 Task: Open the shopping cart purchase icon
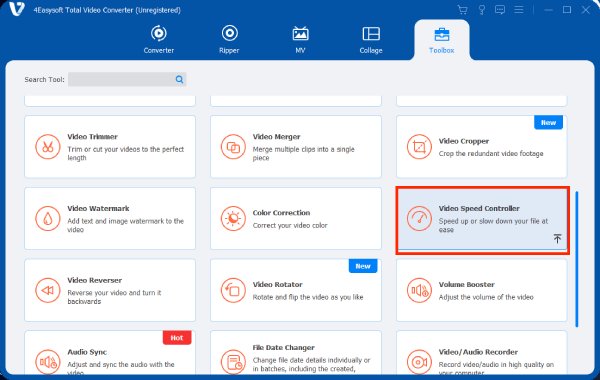[x=463, y=10]
